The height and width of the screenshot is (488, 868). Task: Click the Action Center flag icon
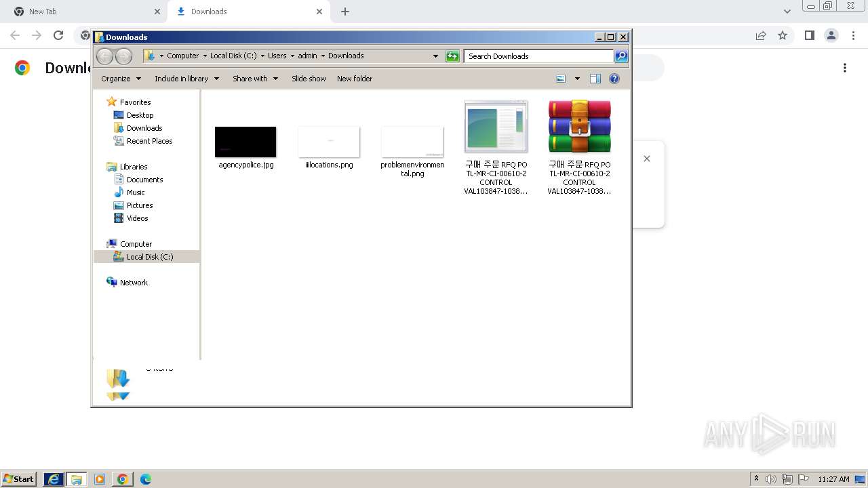(x=804, y=479)
